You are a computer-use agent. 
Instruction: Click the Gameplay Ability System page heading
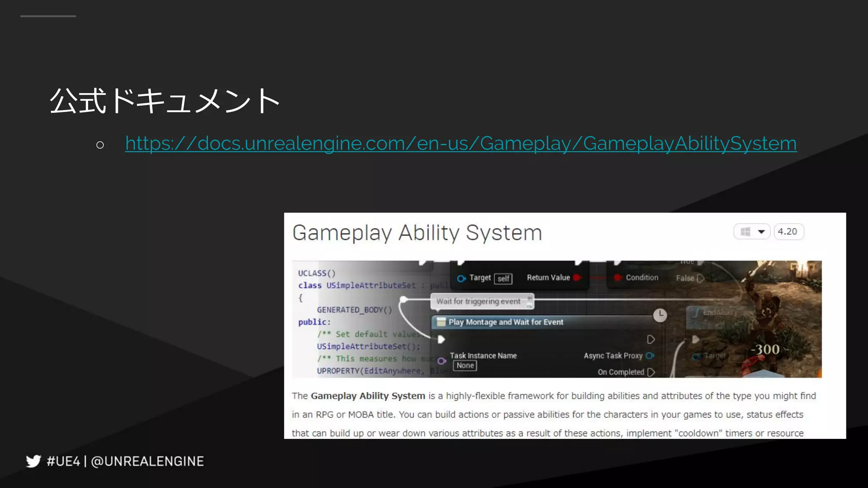pyautogui.click(x=417, y=233)
